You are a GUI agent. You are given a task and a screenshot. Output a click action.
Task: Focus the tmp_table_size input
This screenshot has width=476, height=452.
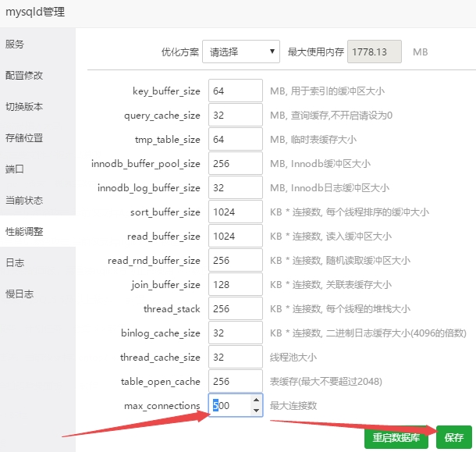tap(236, 140)
